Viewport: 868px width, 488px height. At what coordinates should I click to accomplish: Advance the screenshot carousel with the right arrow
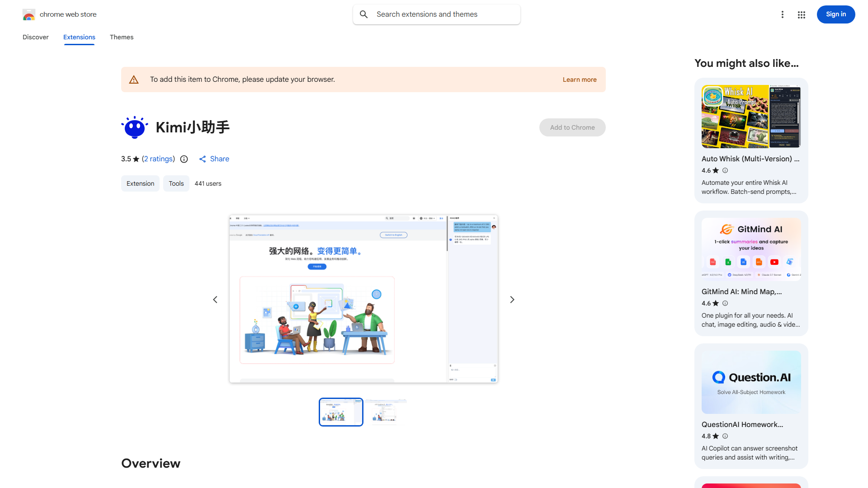coord(512,299)
